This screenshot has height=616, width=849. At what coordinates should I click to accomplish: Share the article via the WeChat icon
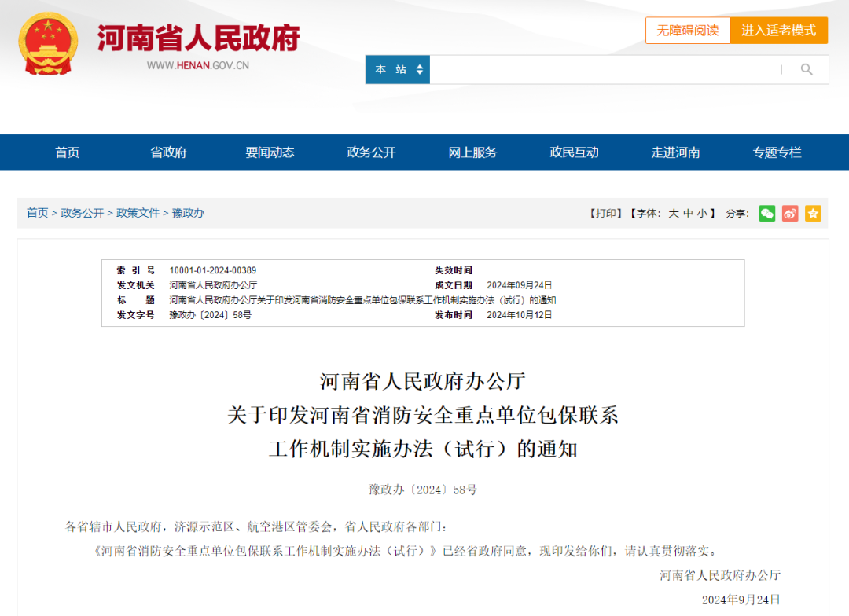[x=767, y=213]
